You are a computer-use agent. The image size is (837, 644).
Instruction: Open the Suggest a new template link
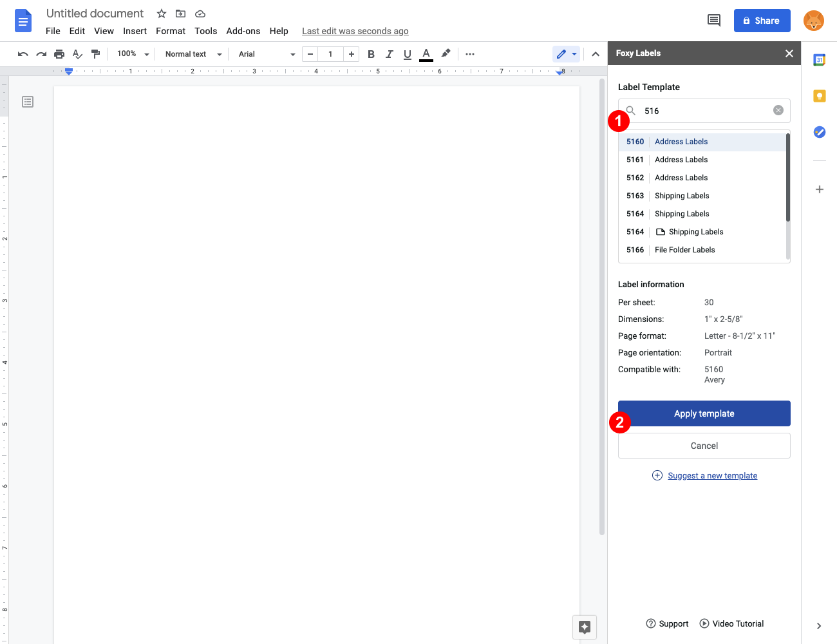pos(712,475)
